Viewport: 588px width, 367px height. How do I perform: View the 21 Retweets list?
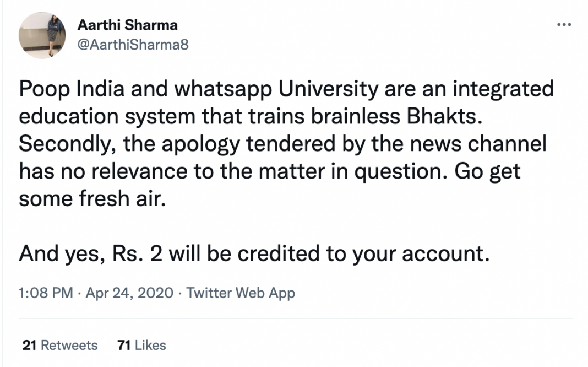coord(60,346)
